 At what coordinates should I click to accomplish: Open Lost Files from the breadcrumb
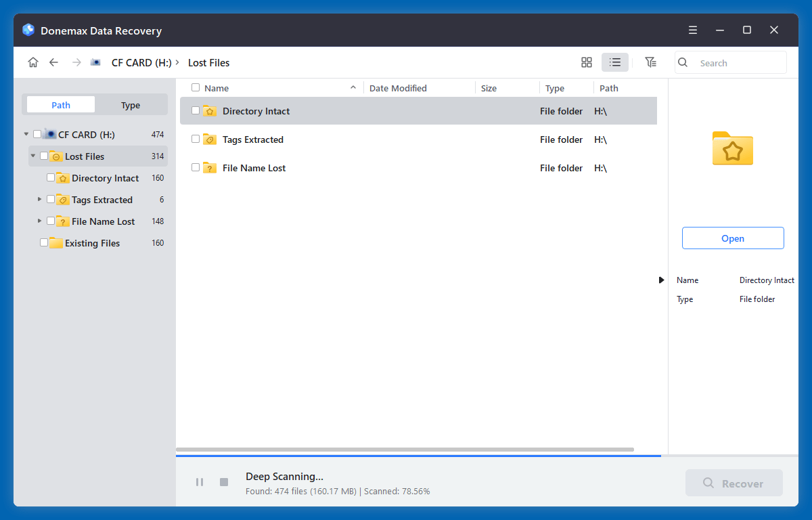(x=208, y=62)
